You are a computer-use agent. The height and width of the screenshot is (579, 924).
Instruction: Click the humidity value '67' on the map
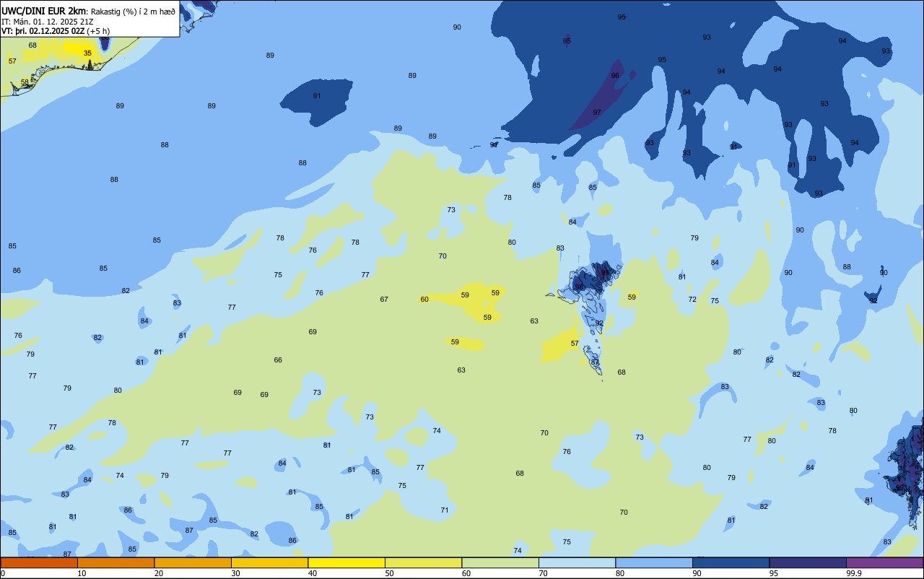pos(384,300)
